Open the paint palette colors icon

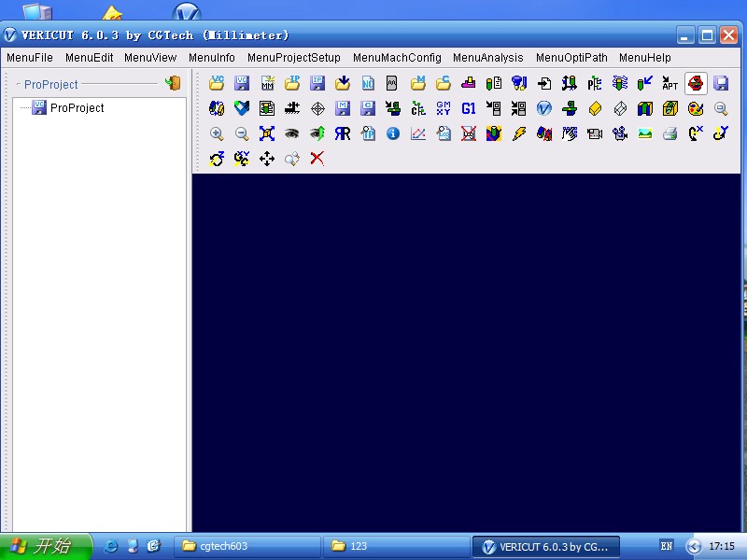[696, 108]
